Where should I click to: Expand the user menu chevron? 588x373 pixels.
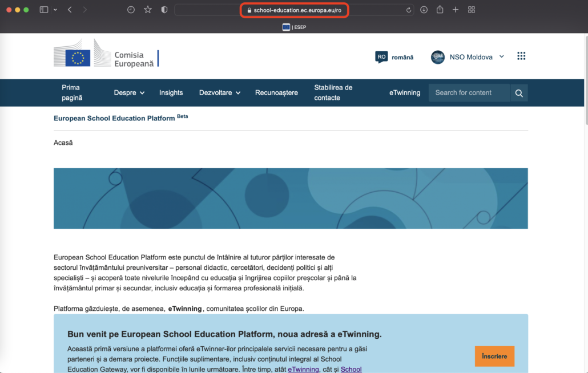click(501, 57)
